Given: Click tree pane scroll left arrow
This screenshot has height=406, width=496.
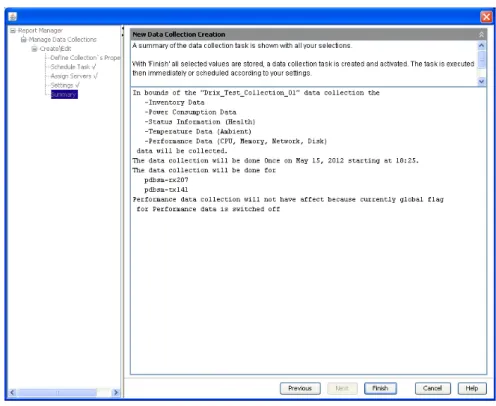Looking at the screenshot, I should coord(12,392).
